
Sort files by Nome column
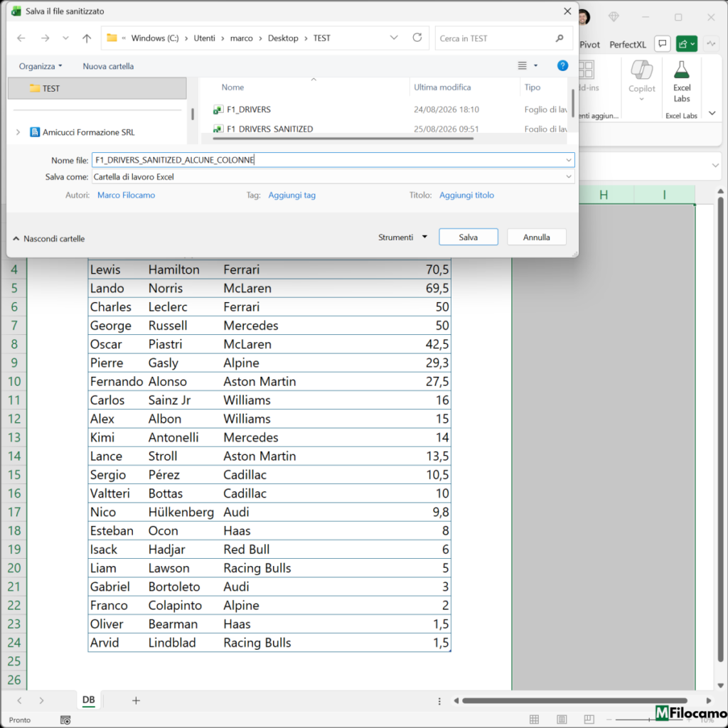pos(232,87)
